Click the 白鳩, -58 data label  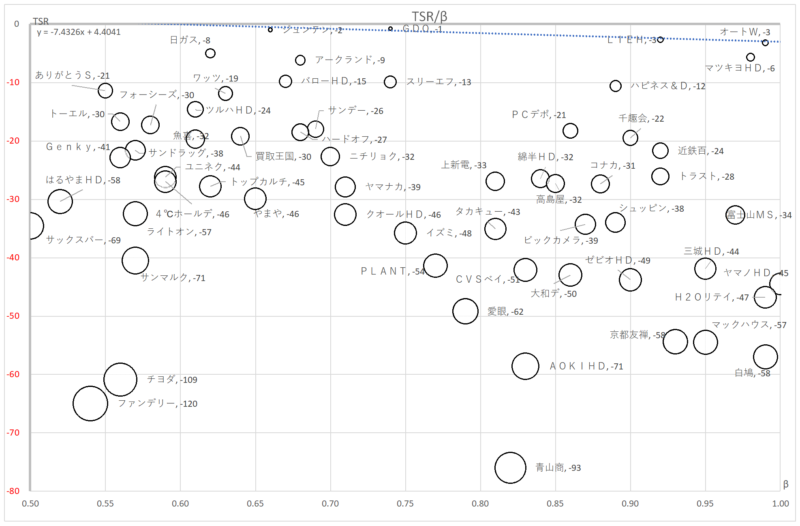752,373
